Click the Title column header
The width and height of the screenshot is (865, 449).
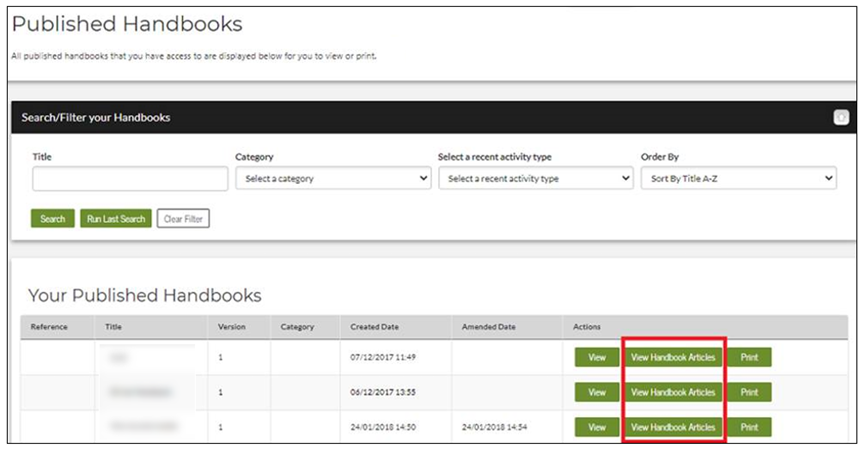(x=113, y=327)
